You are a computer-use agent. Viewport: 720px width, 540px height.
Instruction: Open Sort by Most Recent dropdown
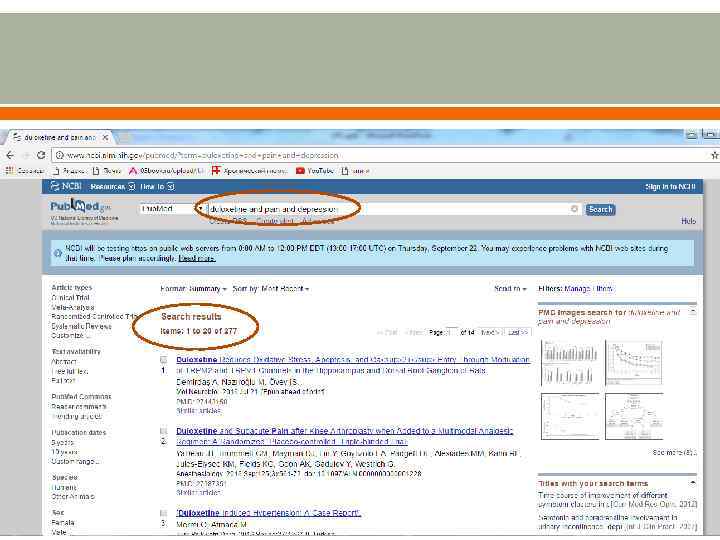[x=271, y=289]
